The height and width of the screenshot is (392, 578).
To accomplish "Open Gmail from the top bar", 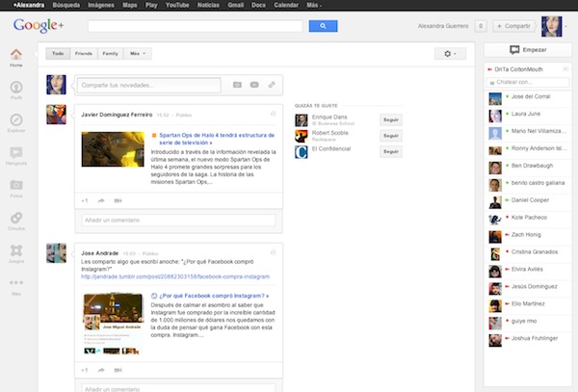I will tap(236, 5).
